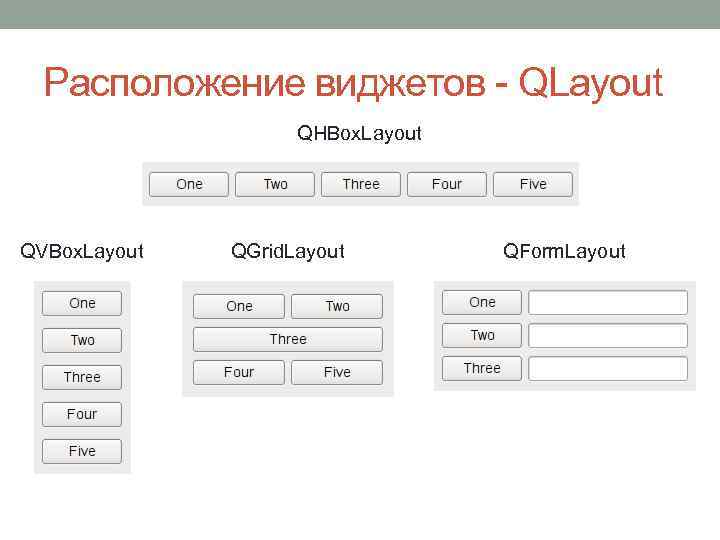Click the QHBoxLayout heading text
This screenshot has height=540, width=720.
tap(359, 134)
